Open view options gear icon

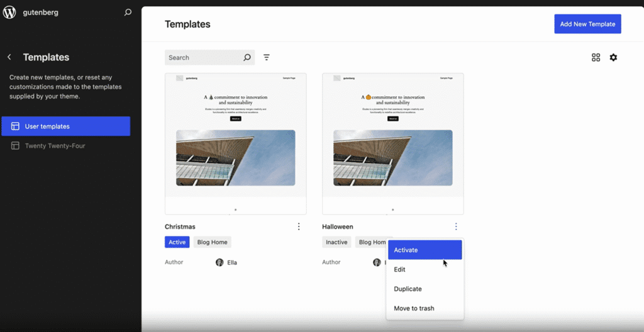click(x=613, y=57)
